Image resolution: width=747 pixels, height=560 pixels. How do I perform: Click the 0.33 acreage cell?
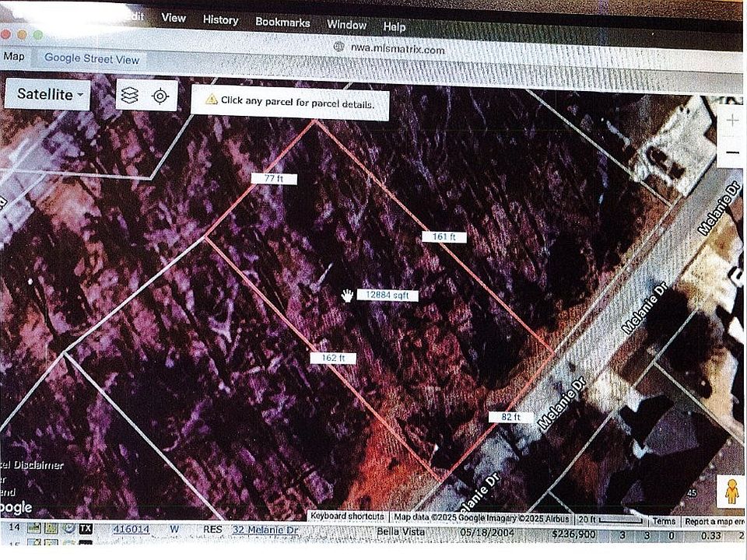click(x=710, y=536)
